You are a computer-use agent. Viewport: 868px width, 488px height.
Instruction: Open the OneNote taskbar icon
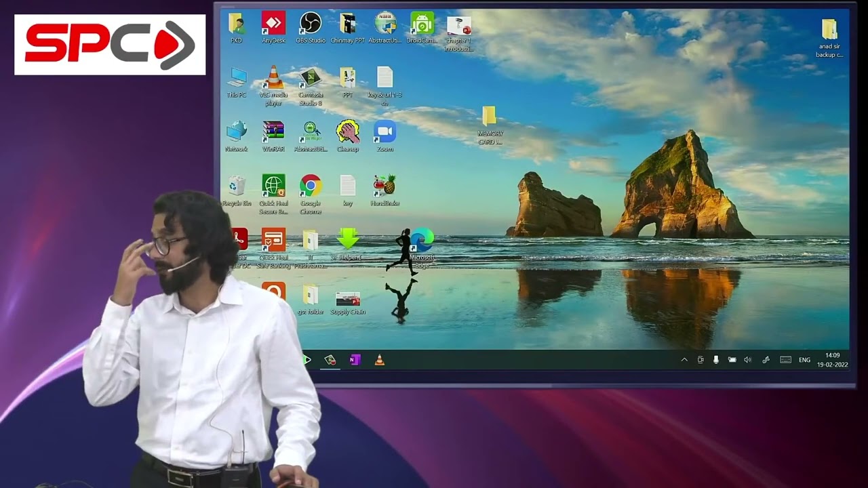(x=355, y=360)
